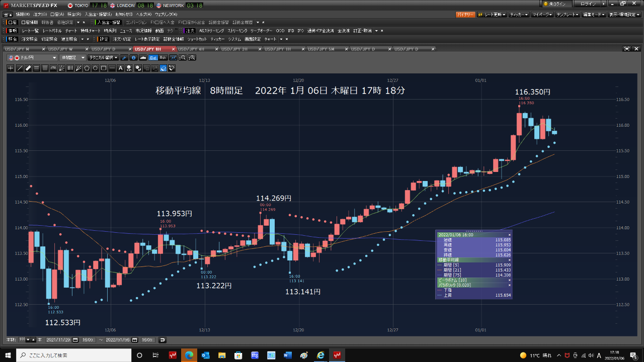Close the 移動平均線 section in data panel
This screenshot has height=362, width=644.
pyautogui.click(x=509, y=260)
